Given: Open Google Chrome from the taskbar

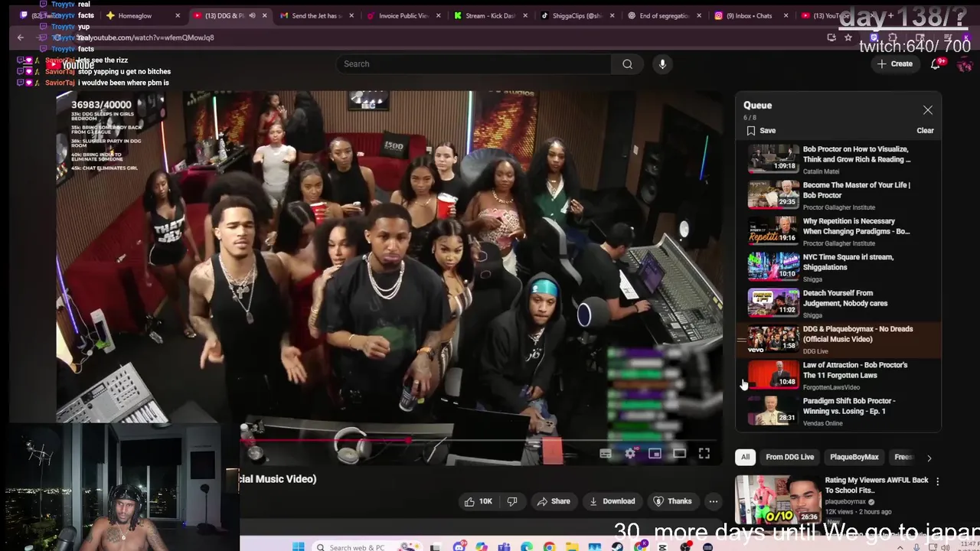Looking at the screenshot, I should click(549, 546).
